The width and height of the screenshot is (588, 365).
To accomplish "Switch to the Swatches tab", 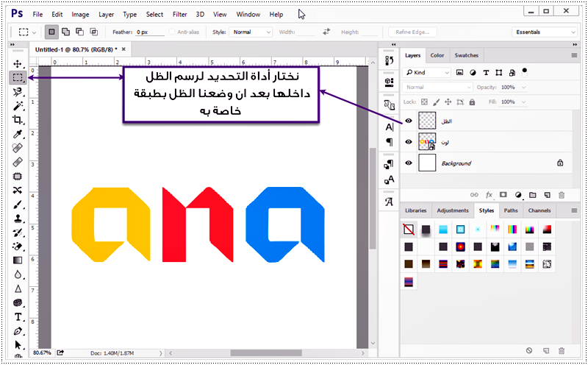I will 467,55.
